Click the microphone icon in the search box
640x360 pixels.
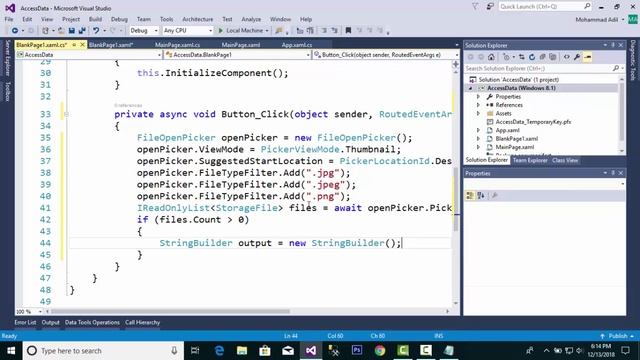pos(174,351)
